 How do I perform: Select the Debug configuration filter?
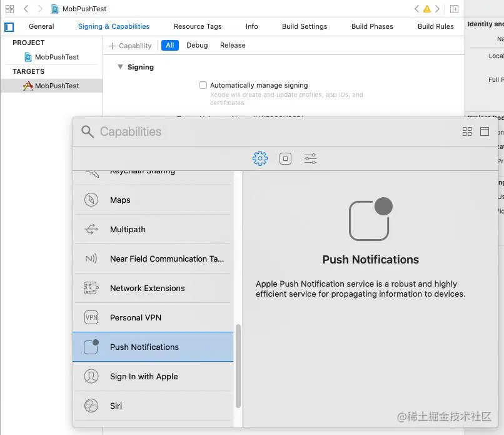[x=197, y=45]
